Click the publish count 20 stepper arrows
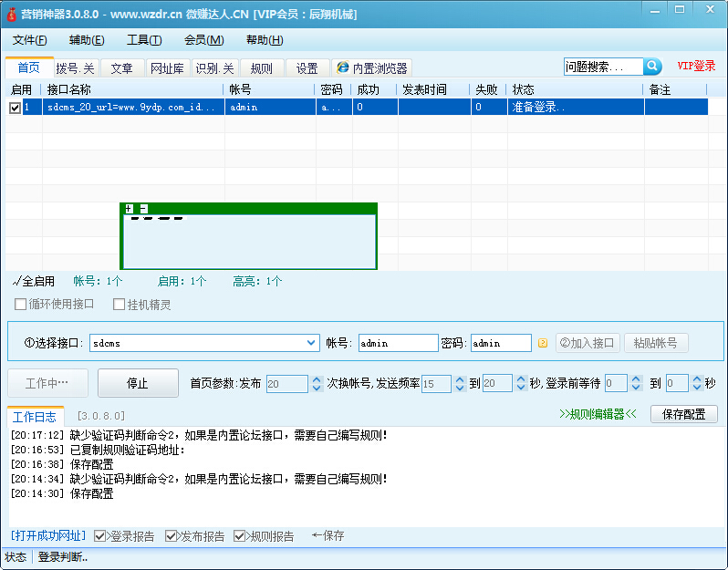The height and width of the screenshot is (570, 728). pyautogui.click(x=317, y=384)
